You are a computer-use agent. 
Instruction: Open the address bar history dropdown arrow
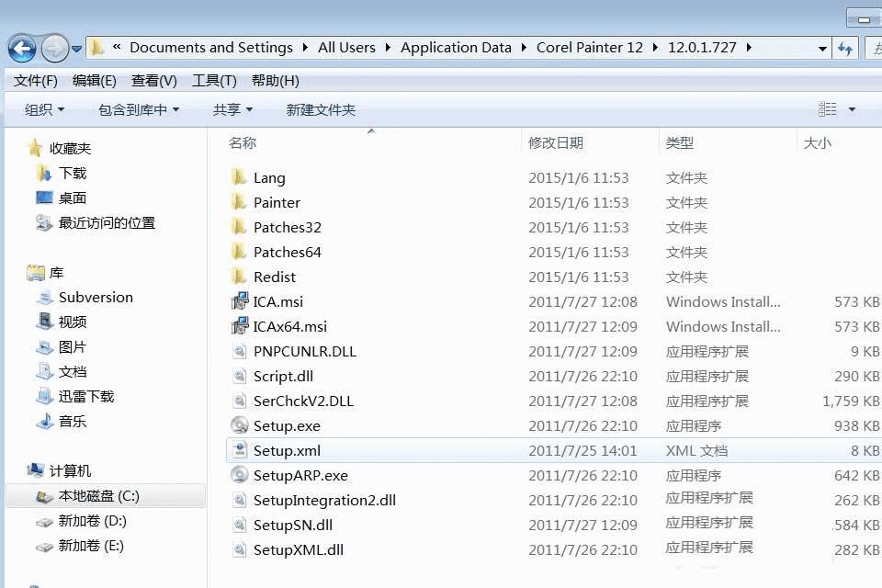coord(822,49)
